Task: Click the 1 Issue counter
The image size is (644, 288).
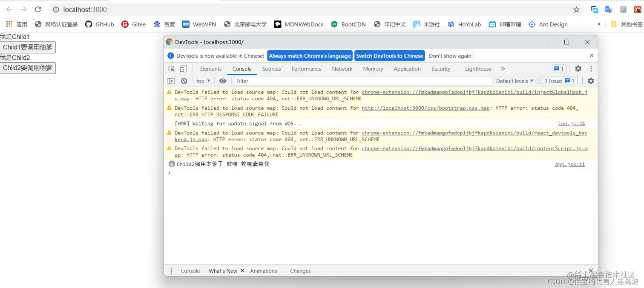Action: tap(560, 81)
